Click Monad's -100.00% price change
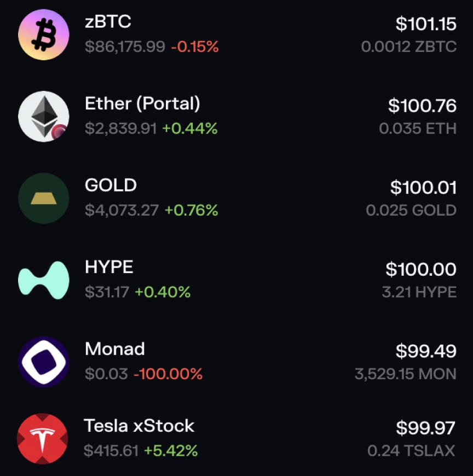The width and height of the screenshot is (473, 476). (168, 374)
